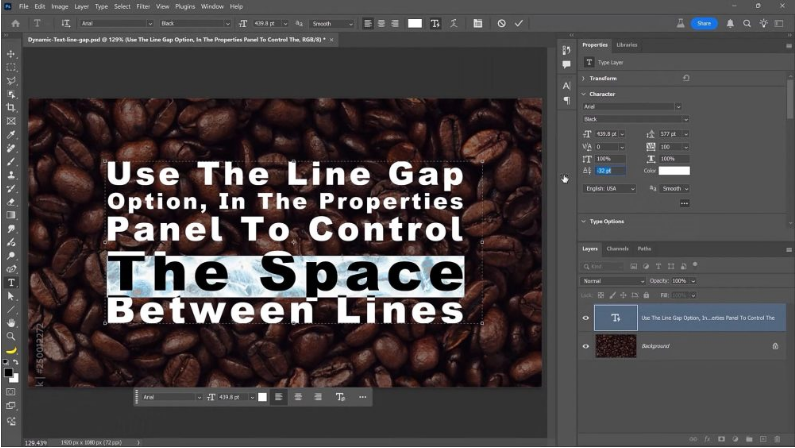Viewport: 795px width, 448px height.
Task: Hide the Background layer visibility eye
Action: tap(586, 346)
